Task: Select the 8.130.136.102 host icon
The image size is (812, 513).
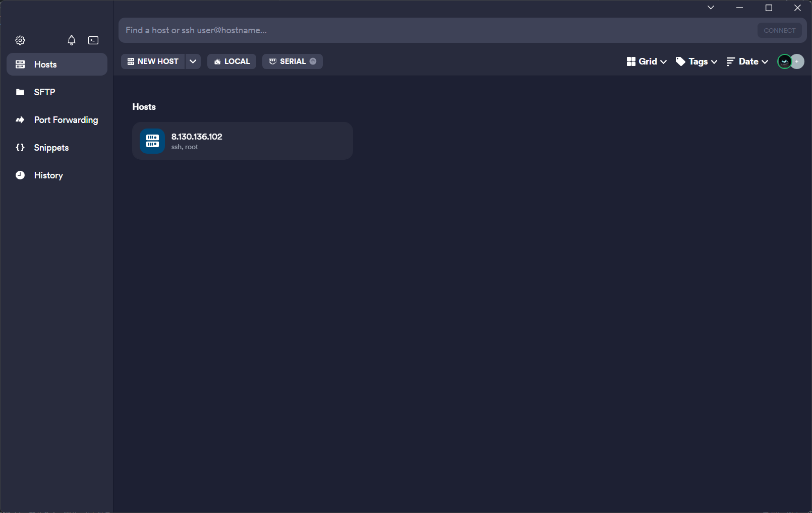Action: point(152,141)
